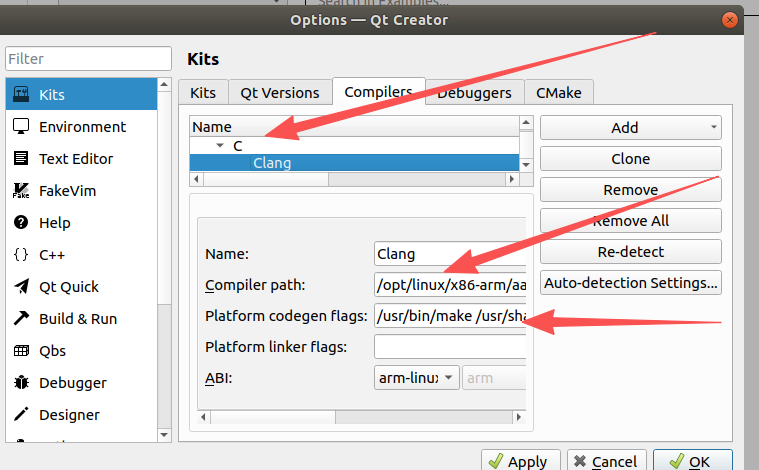Click the ABI arm text field

tap(494, 378)
